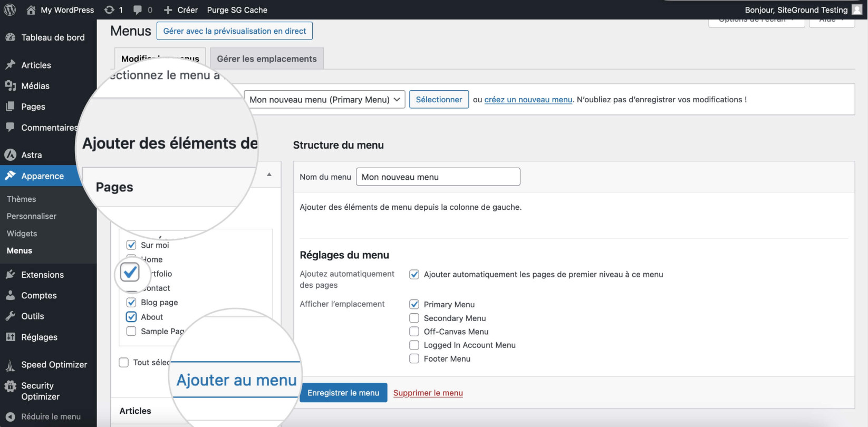Open Outils wrench icon
868x427 pixels.
click(x=10, y=316)
